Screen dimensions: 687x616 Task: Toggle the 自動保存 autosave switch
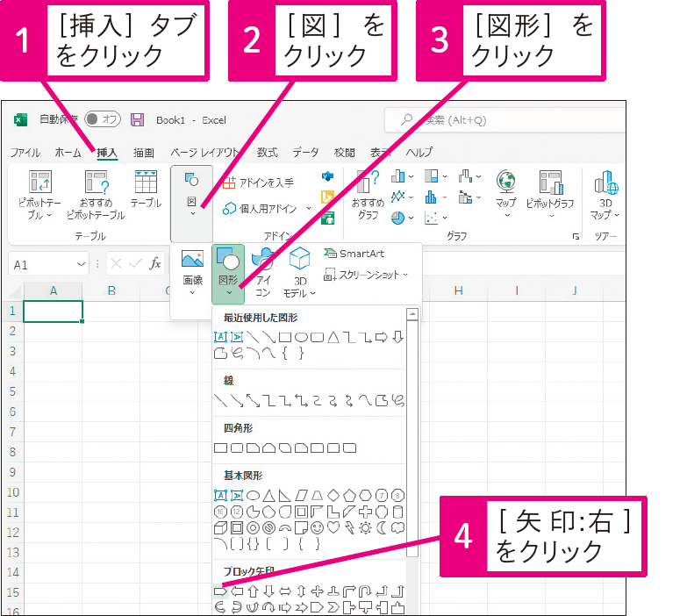pyautogui.click(x=103, y=119)
